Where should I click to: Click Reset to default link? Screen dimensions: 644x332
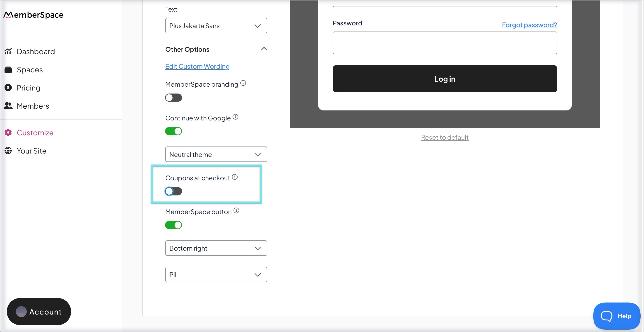(445, 137)
